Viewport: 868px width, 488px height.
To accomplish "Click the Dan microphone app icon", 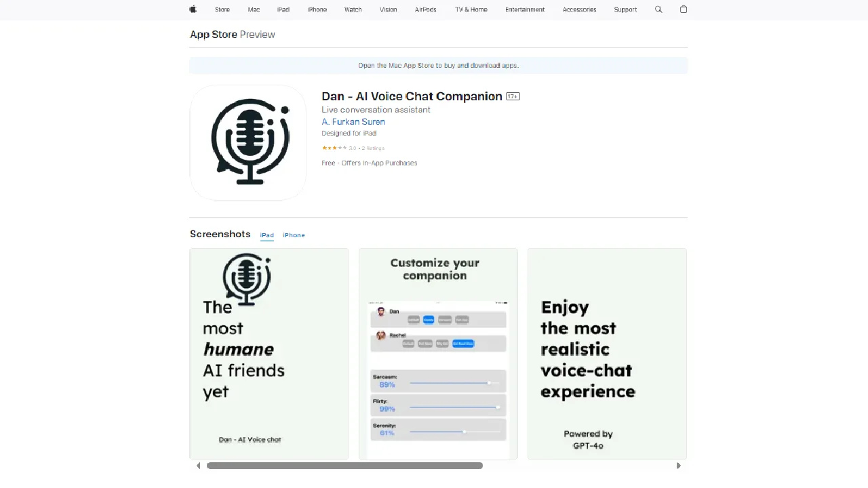I will point(248,142).
